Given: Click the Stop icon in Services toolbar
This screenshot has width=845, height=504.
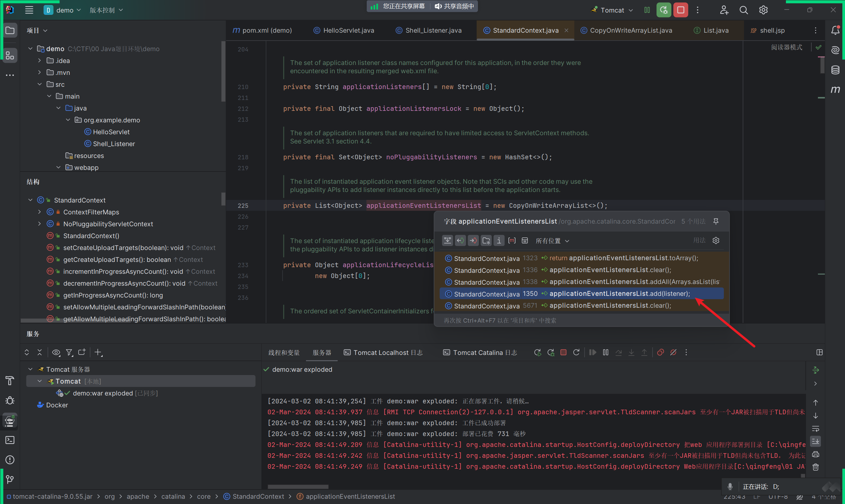Looking at the screenshot, I should [x=563, y=353].
